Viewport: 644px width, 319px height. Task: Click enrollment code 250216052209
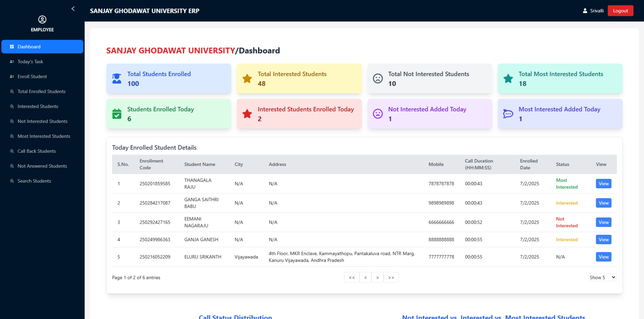point(155,257)
